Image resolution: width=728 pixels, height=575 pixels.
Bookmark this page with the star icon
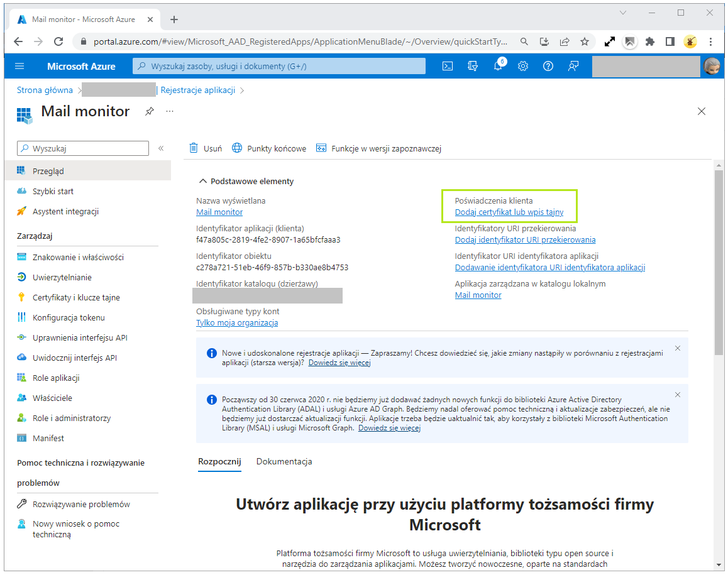pyautogui.click(x=585, y=41)
